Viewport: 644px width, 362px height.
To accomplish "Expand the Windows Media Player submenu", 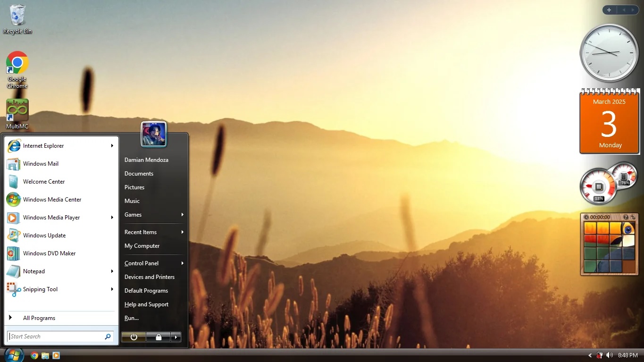I will [x=112, y=218].
